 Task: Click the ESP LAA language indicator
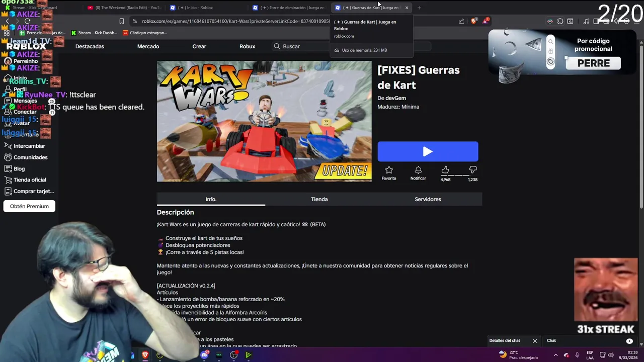click(x=590, y=355)
